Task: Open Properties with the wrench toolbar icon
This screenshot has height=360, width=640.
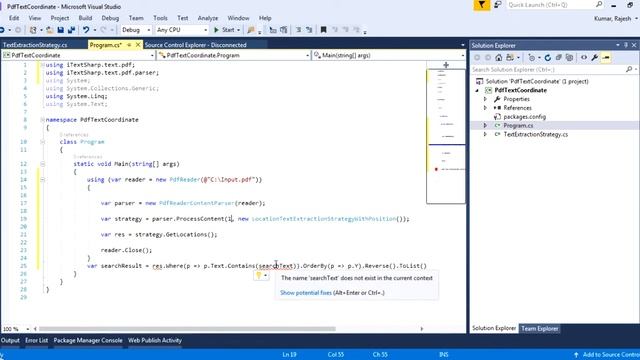Action: tap(595, 58)
